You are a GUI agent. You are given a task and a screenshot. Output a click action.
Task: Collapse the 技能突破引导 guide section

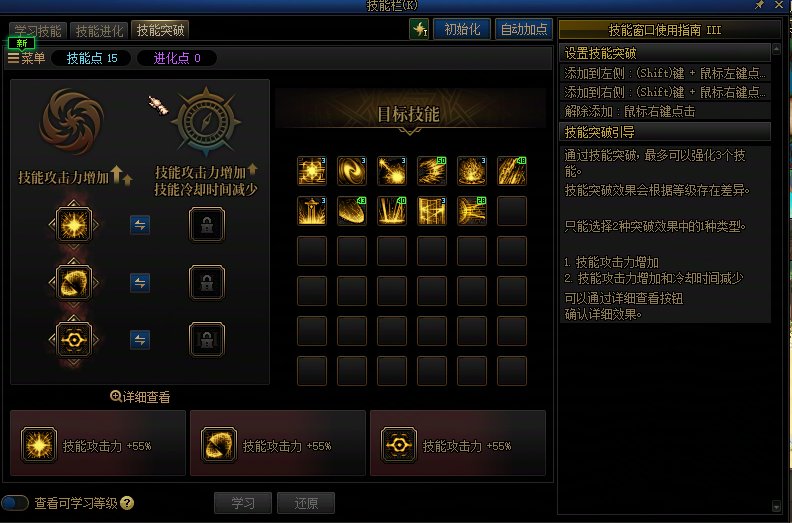[x=665, y=132]
